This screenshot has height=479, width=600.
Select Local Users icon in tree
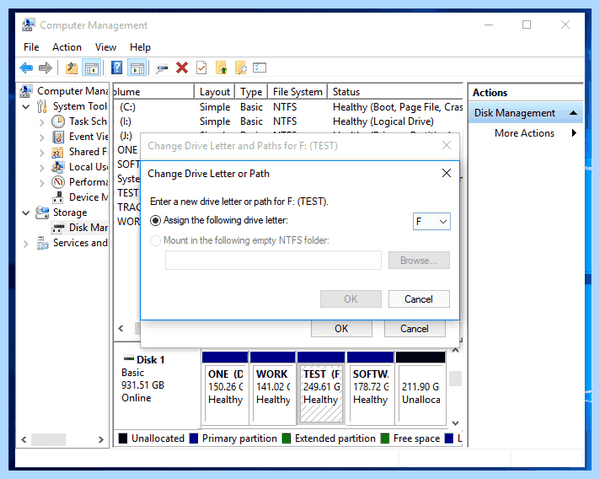point(58,167)
